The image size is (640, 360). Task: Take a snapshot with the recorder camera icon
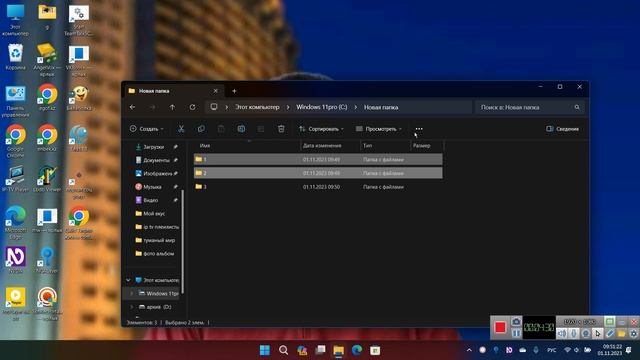click(516, 322)
